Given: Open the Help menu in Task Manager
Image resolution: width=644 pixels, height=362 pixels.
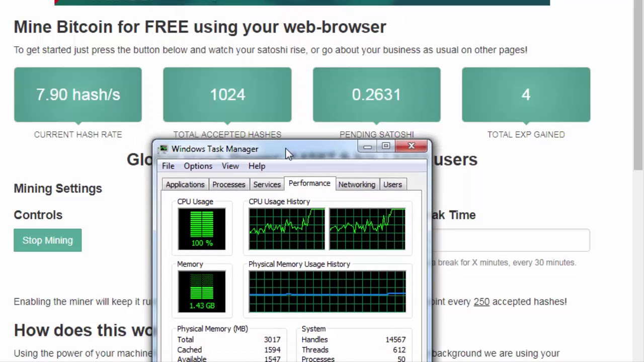Looking at the screenshot, I should click(257, 166).
